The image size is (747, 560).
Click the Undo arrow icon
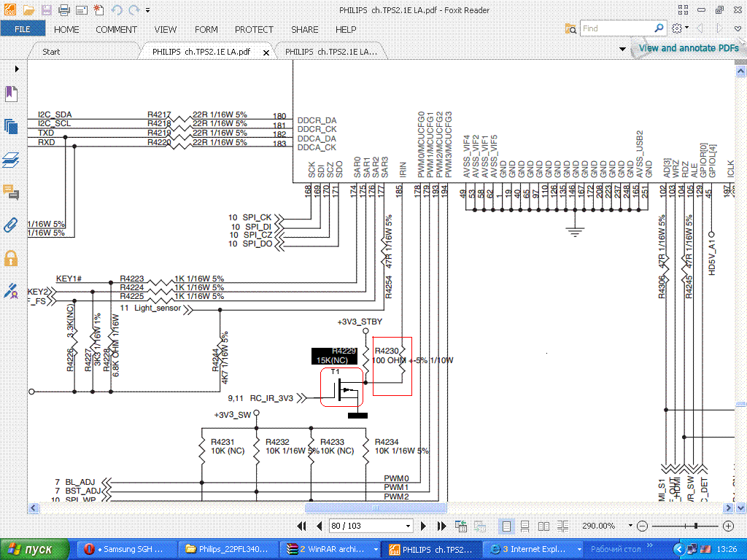pyautogui.click(x=117, y=9)
